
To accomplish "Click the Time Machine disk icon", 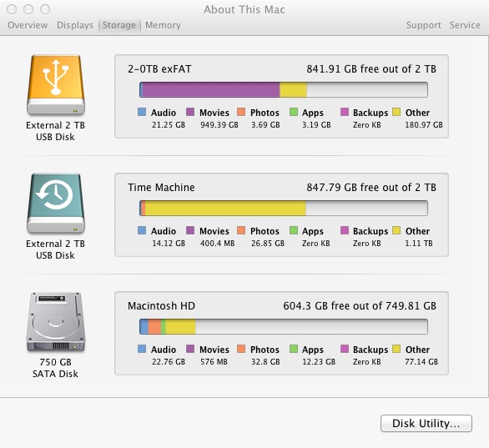I will 56,204.
